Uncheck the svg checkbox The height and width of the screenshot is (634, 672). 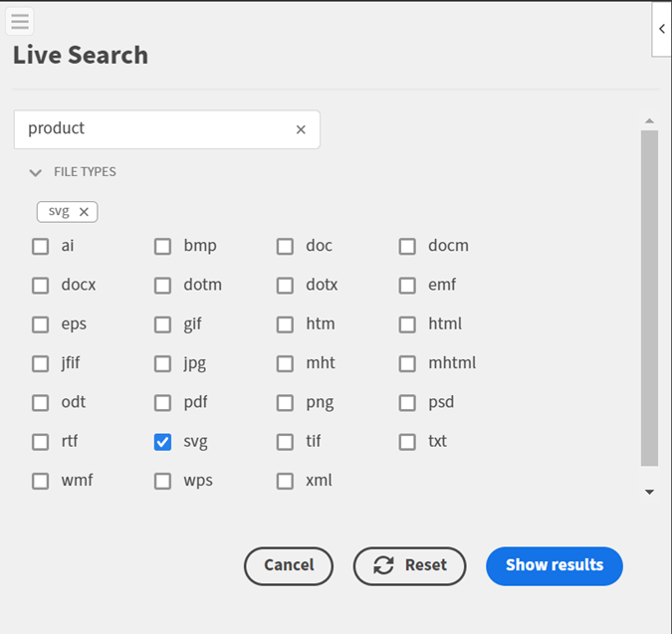pyautogui.click(x=162, y=442)
